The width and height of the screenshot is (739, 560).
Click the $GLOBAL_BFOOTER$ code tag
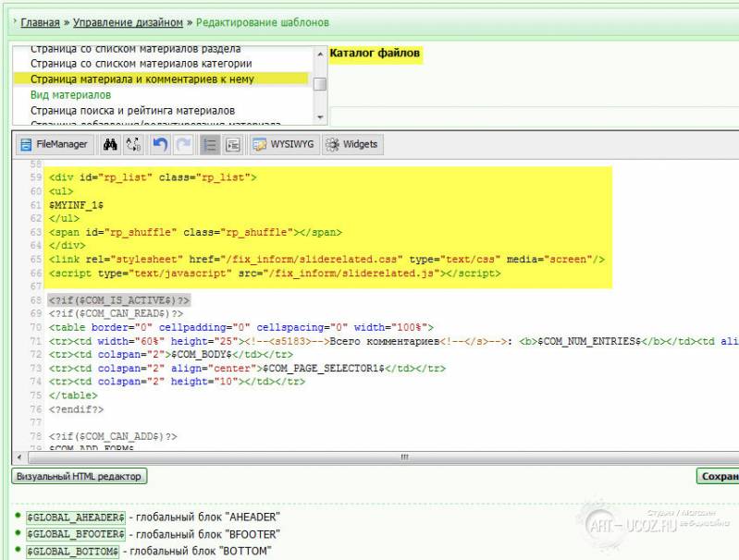(x=76, y=534)
